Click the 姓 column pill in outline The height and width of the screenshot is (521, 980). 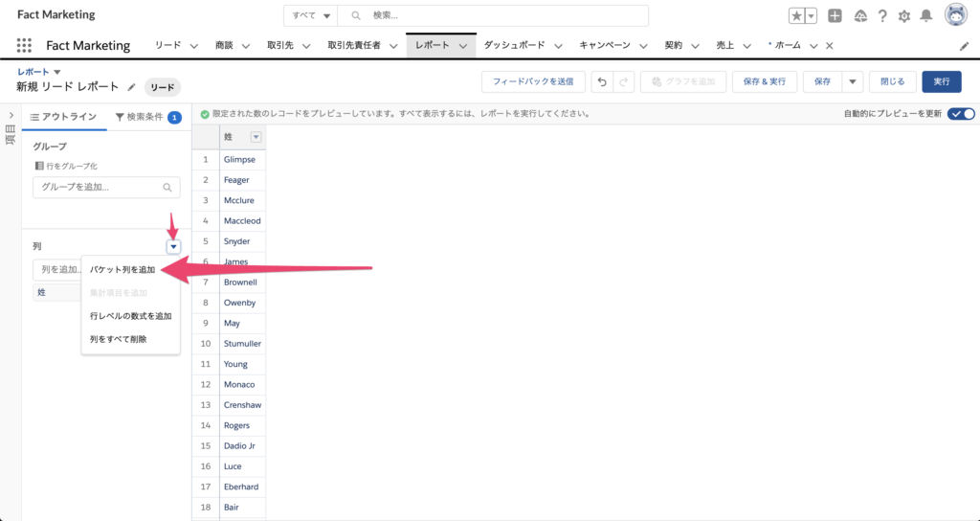[57, 292]
